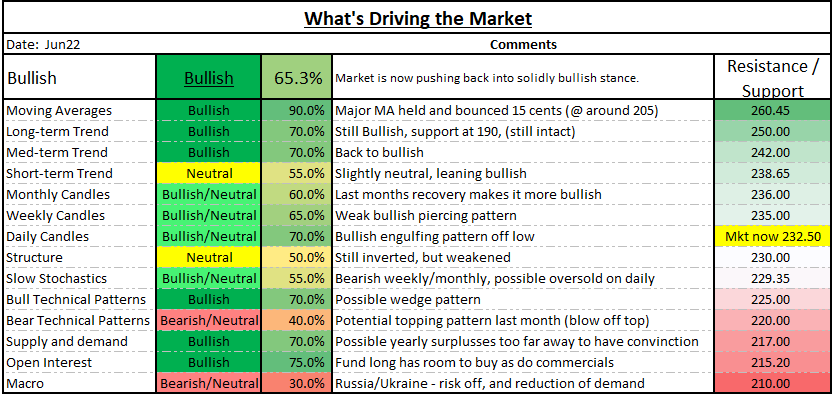
Task: Click the 229.35 support price cell
Action: tap(771, 279)
